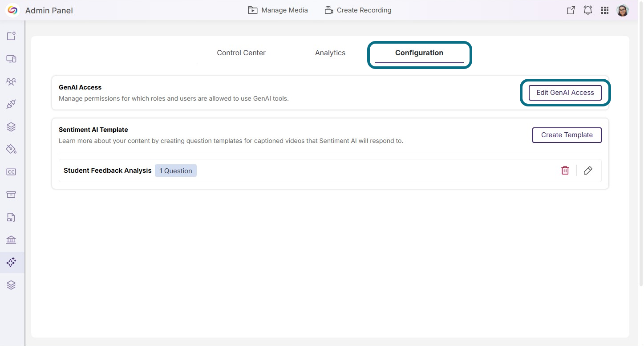Select the Configuration tab
This screenshot has height=346, width=644.
click(419, 53)
